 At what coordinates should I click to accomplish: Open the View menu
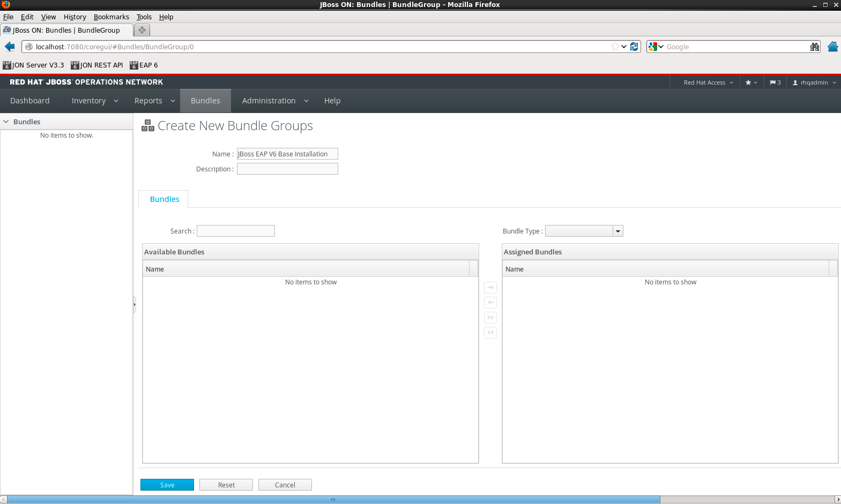(48, 17)
